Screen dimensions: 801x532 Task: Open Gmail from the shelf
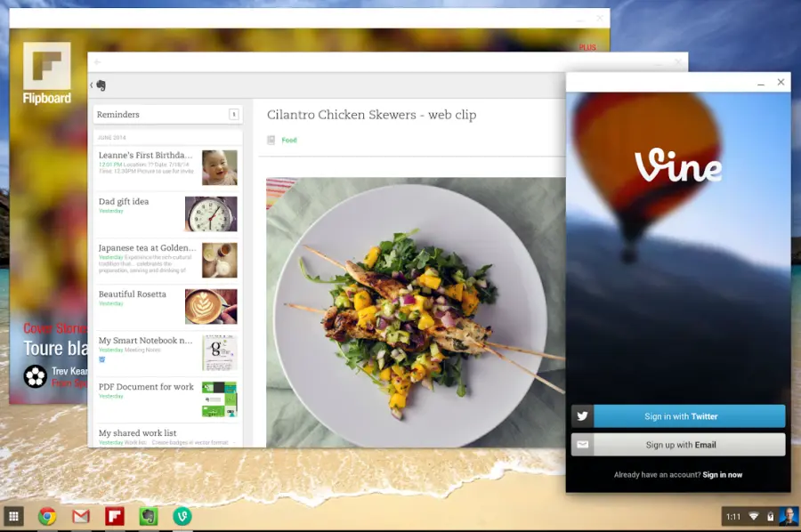click(x=80, y=516)
